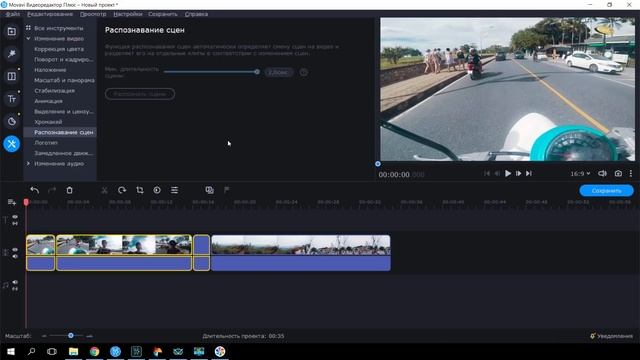Open the filters magic wand tab
This screenshot has width=640, height=360.
pyautogui.click(x=11, y=53)
